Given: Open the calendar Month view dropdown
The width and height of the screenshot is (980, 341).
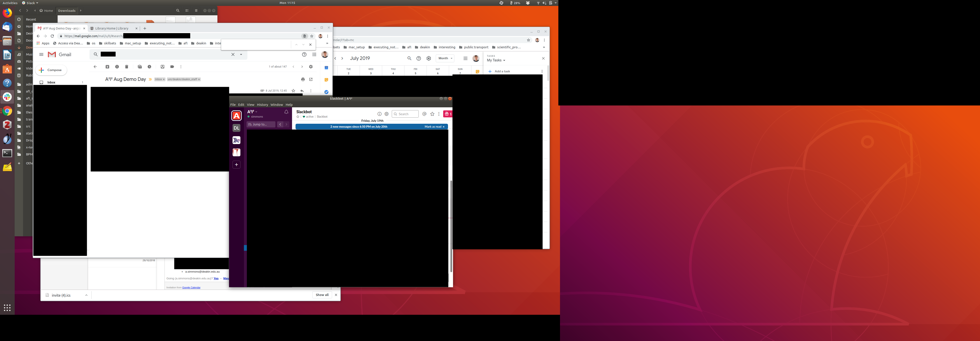Looking at the screenshot, I should point(445,59).
